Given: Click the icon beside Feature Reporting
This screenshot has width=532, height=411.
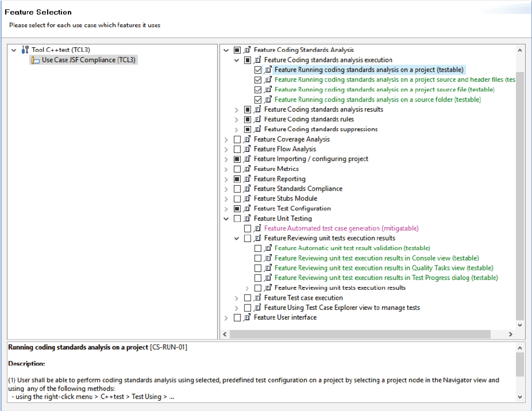Looking at the screenshot, I should [x=247, y=179].
